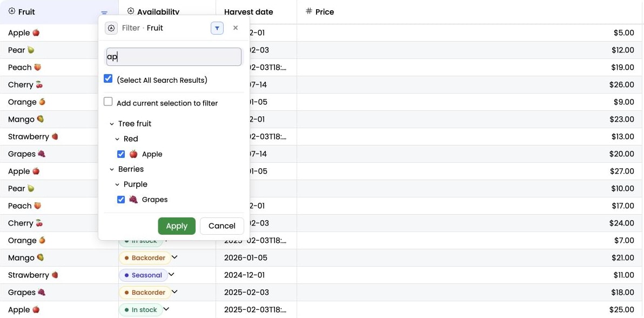Toggle Select All Search Results checkbox
The height and width of the screenshot is (318, 644).
tap(108, 78)
